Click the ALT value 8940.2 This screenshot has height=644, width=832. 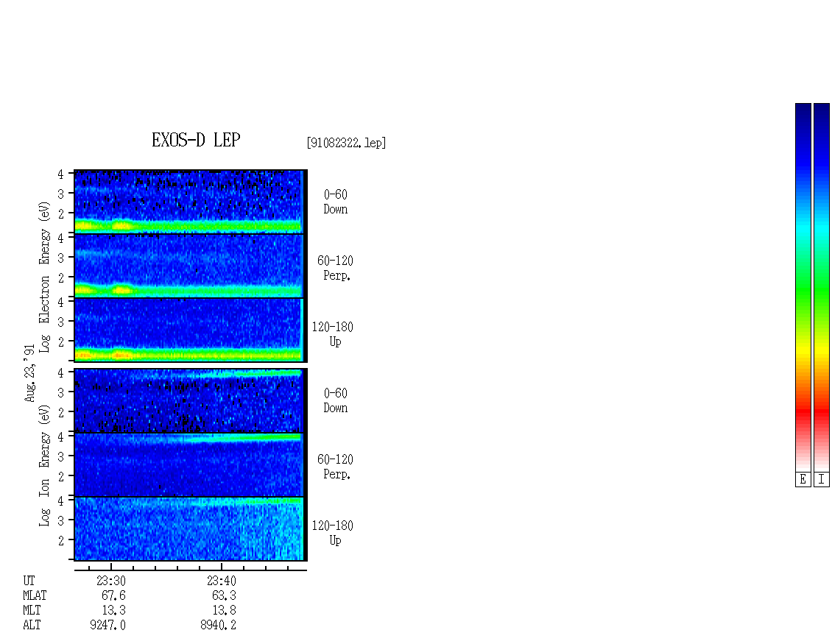[x=218, y=626]
